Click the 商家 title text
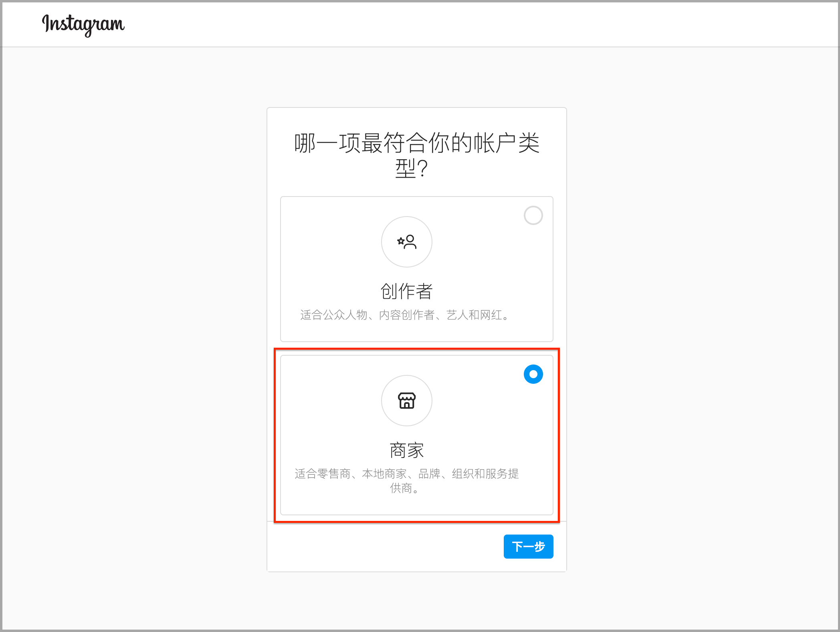Image resolution: width=840 pixels, height=632 pixels. point(407,450)
